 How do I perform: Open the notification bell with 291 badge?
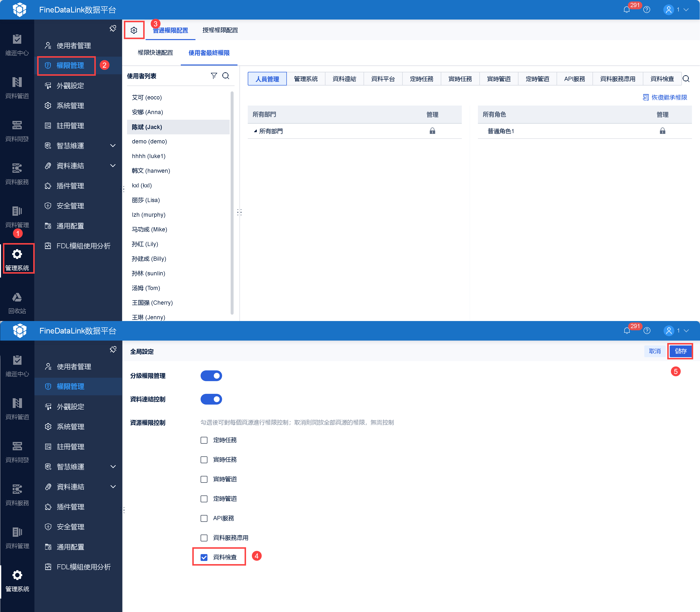[627, 10]
